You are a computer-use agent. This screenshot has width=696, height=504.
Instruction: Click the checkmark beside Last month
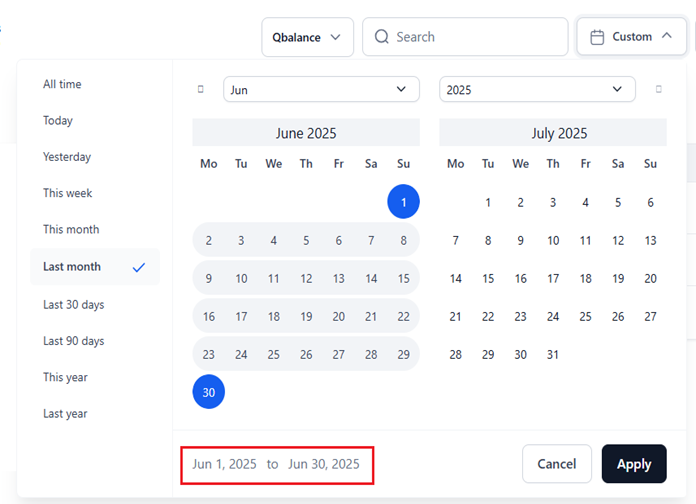pos(139,267)
